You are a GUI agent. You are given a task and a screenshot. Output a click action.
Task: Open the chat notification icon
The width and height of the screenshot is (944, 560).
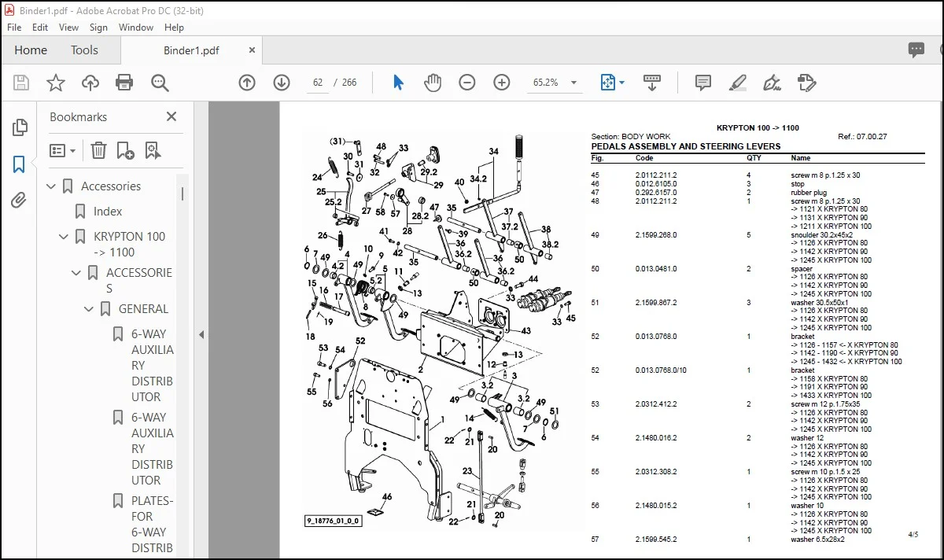916,50
